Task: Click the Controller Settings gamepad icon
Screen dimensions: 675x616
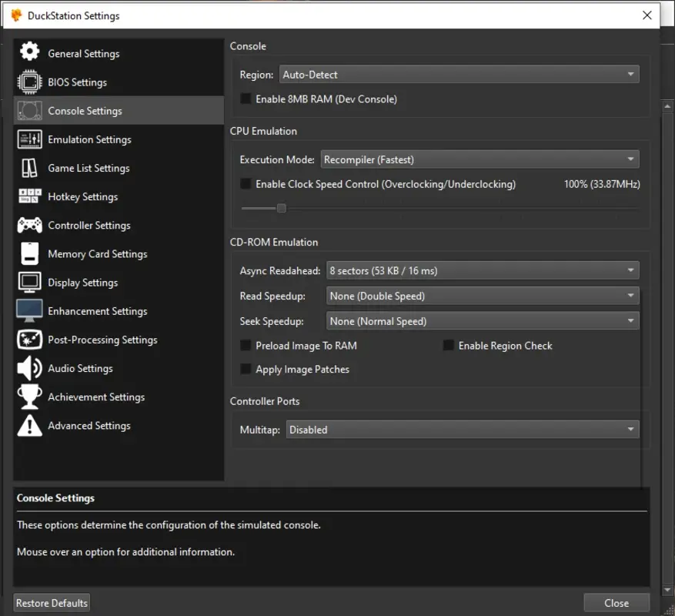Action: [x=29, y=225]
